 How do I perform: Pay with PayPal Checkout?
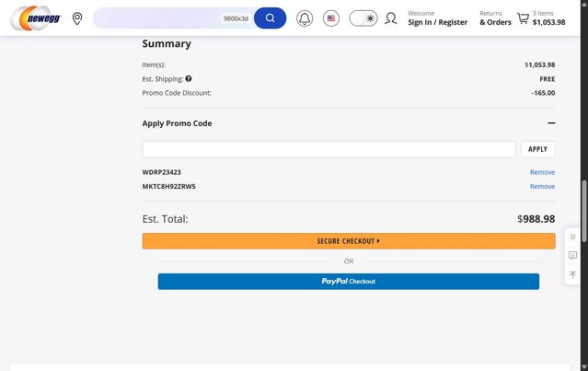tap(348, 281)
